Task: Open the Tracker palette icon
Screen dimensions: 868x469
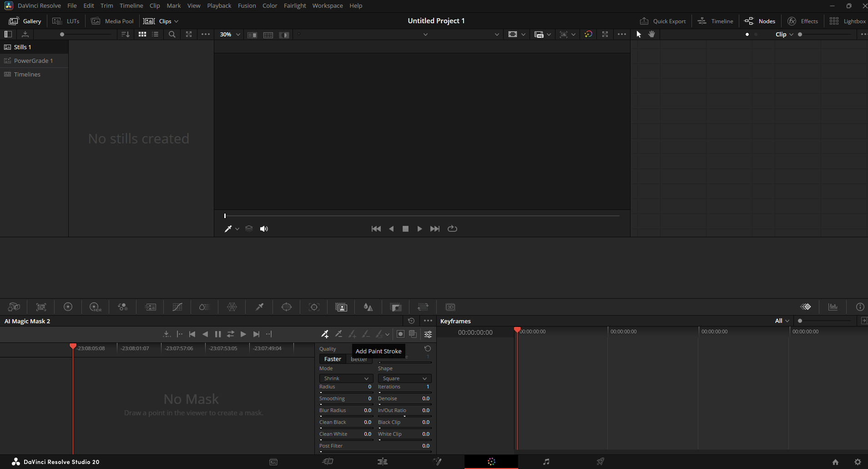Action: click(314, 307)
